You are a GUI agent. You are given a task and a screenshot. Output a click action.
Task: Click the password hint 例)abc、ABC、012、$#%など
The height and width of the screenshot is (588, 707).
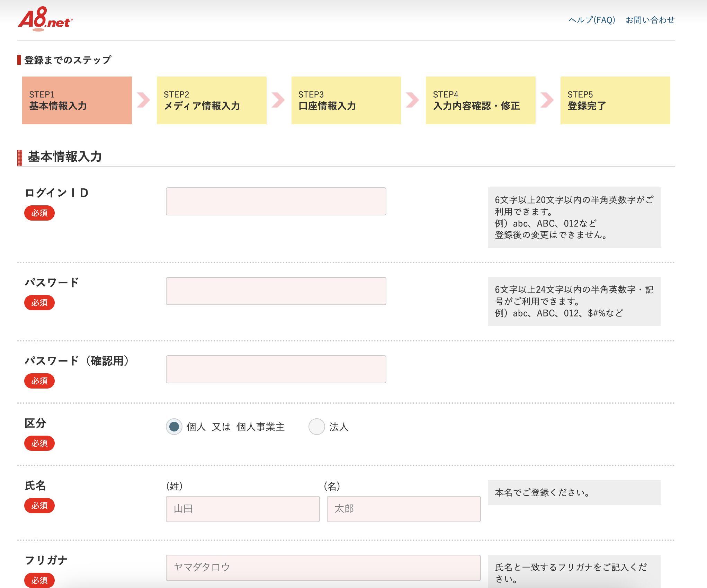coord(559,313)
